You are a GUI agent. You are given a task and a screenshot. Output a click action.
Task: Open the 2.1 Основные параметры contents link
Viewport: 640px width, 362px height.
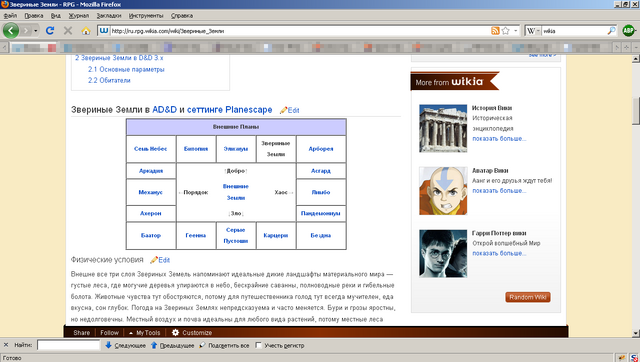point(126,69)
